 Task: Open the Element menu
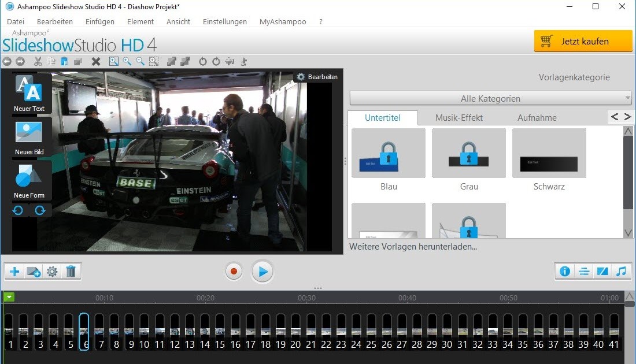[x=140, y=21]
